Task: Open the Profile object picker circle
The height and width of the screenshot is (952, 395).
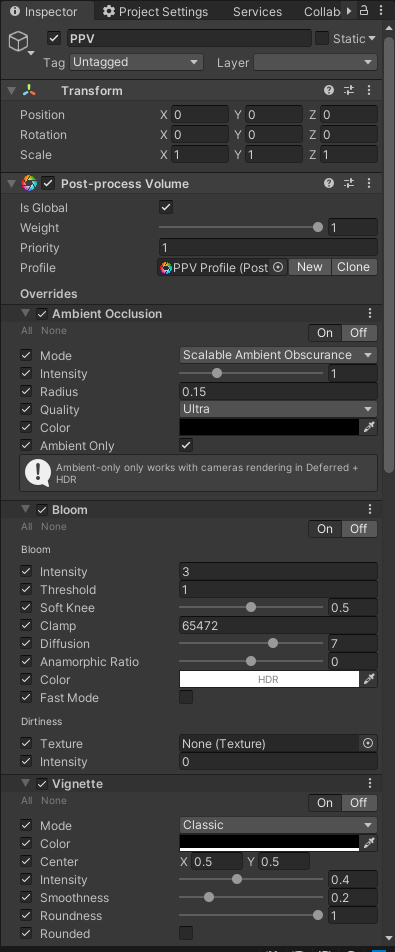Action: pos(278,267)
